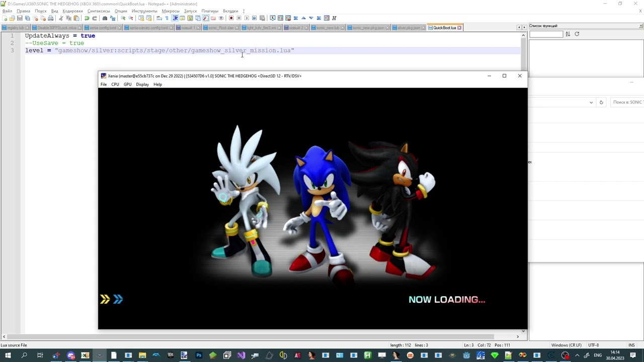This screenshot has width=644, height=362.
Task: Toggle show all characters pilcrow icon
Action: 167,18
